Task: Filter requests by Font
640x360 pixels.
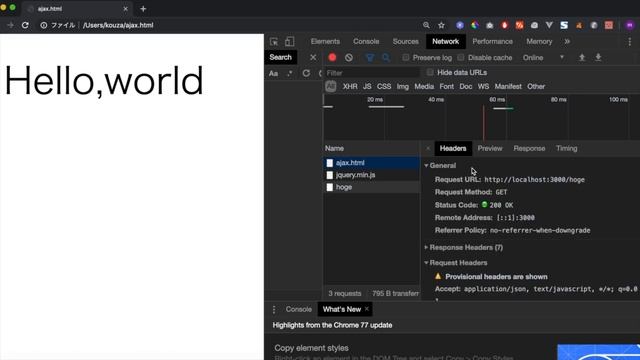Action: (447, 87)
